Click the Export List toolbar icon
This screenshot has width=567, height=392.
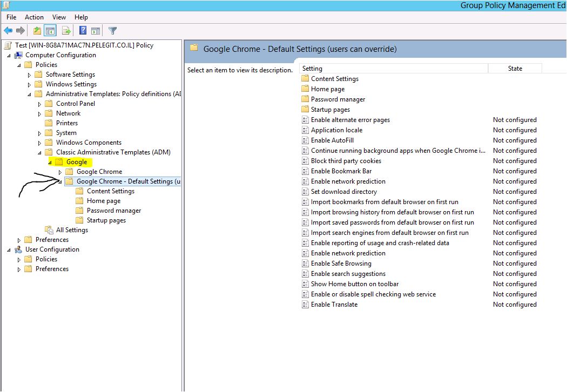click(66, 31)
